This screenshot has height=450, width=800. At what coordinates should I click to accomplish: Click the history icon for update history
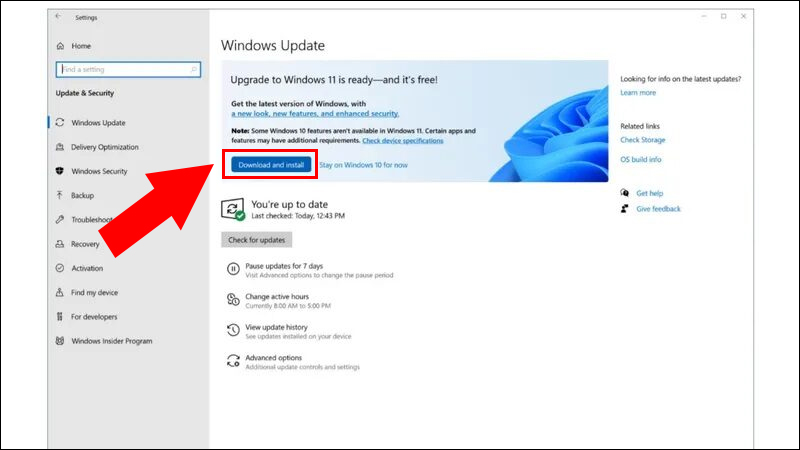pos(233,330)
